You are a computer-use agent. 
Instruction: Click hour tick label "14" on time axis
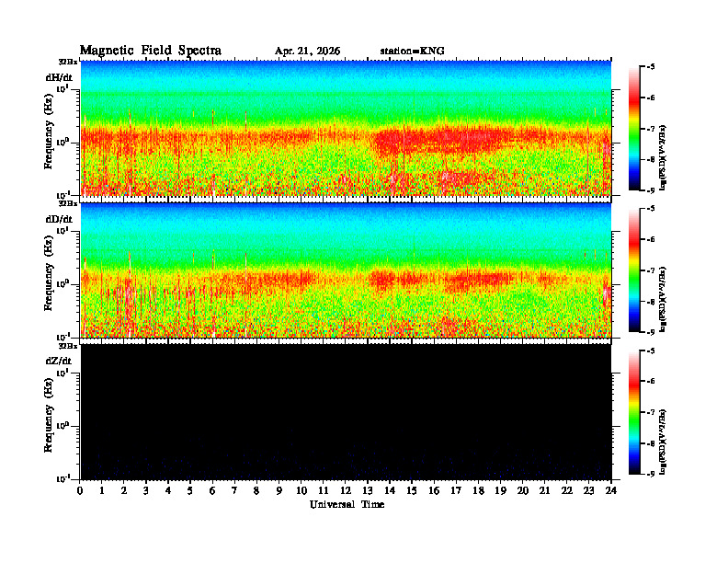(x=390, y=491)
